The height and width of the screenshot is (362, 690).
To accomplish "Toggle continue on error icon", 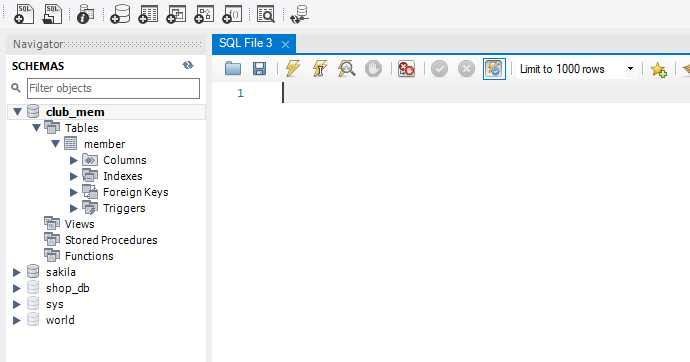I will point(406,69).
